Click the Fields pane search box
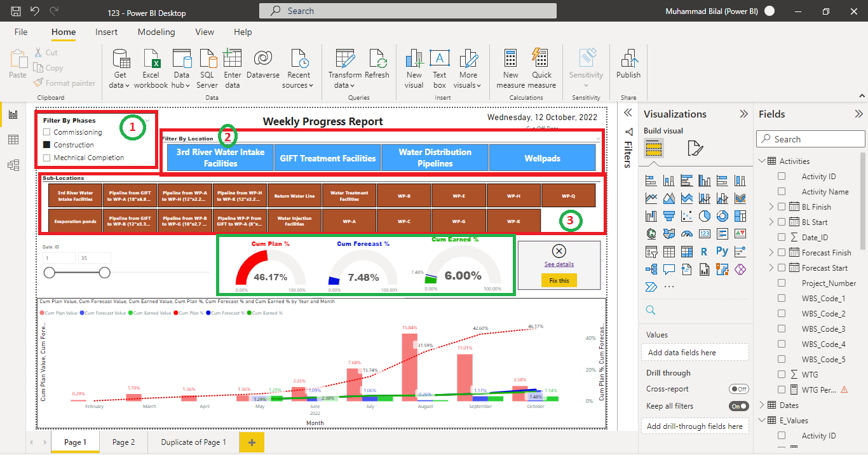The width and height of the screenshot is (868, 455). 811,139
